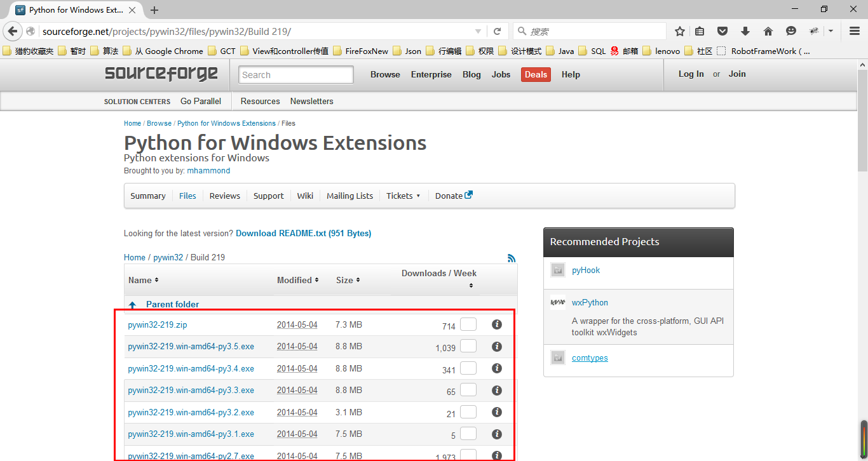Open the Support tab
This screenshot has height=461, width=868.
pyautogui.click(x=268, y=196)
